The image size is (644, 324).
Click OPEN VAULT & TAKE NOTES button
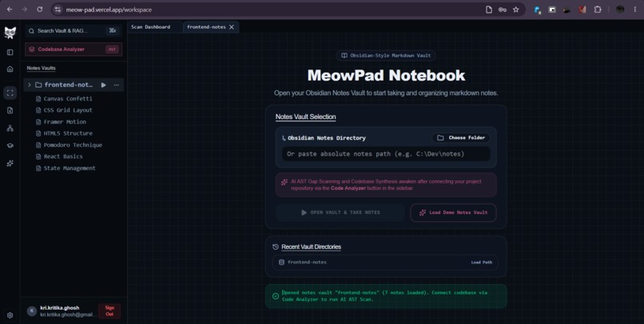tap(340, 212)
